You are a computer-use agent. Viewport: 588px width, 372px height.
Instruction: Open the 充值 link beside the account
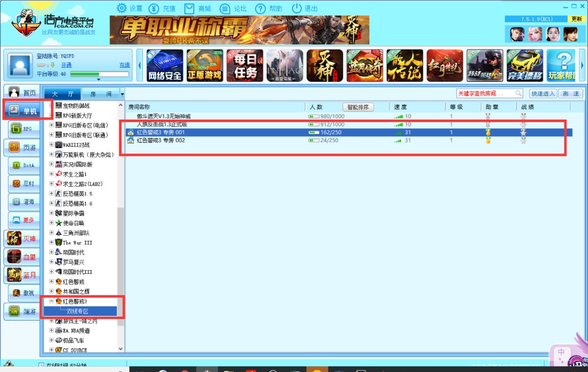point(124,65)
